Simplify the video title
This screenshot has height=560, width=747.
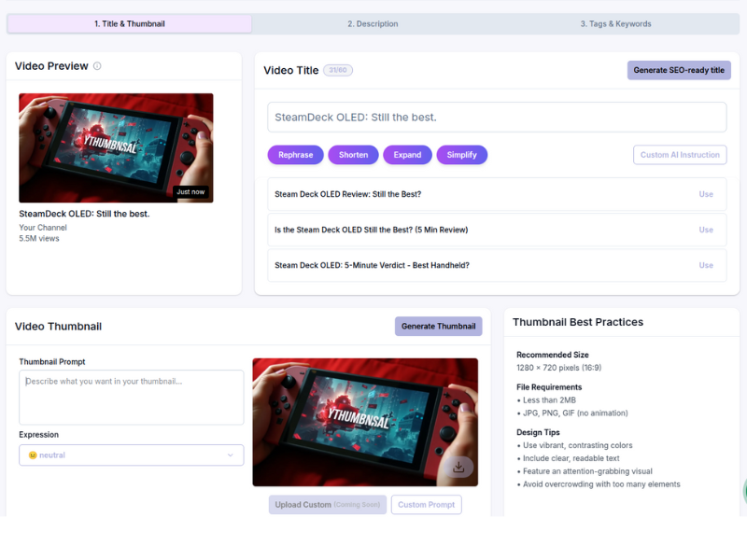coord(461,155)
